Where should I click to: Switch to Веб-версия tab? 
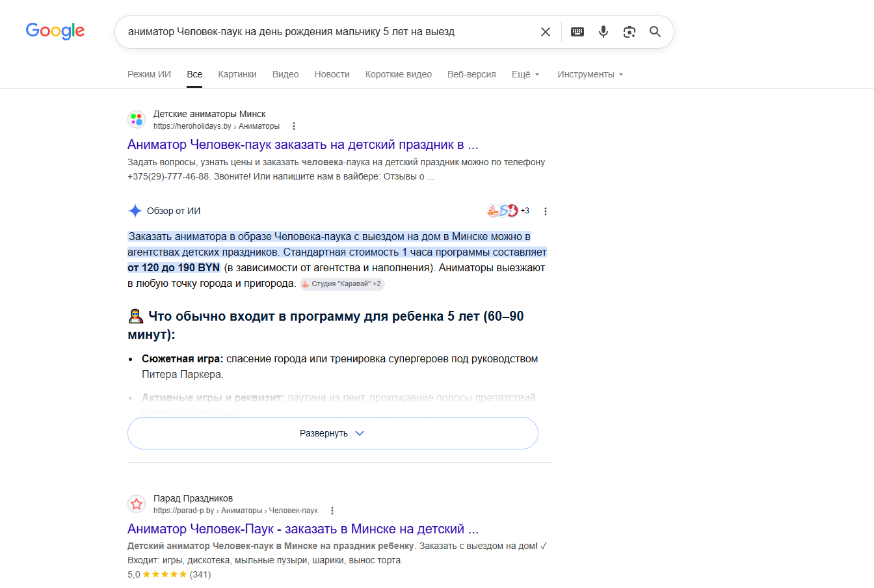(471, 74)
